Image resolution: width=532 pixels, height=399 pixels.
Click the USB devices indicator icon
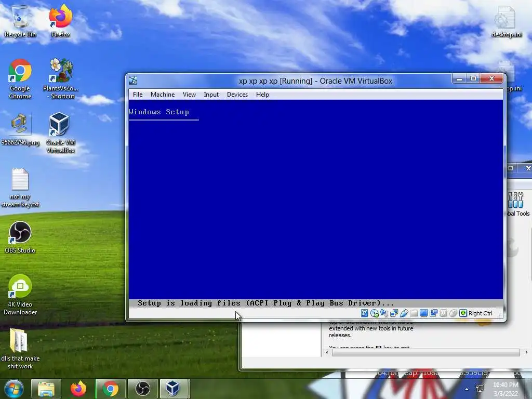click(x=404, y=313)
